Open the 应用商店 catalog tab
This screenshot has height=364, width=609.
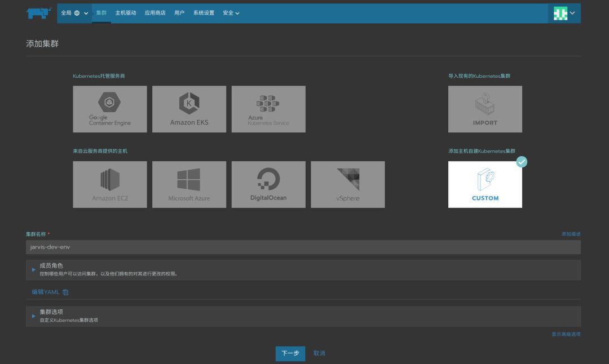click(x=155, y=13)
